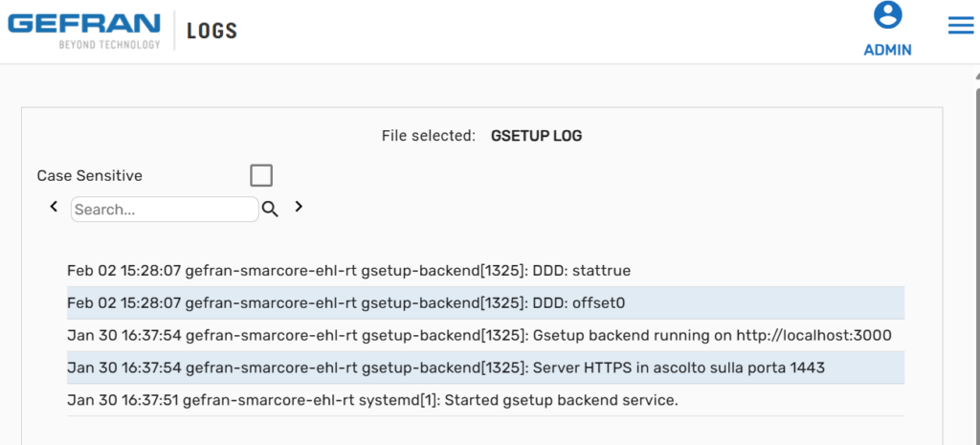This screenshot has width=980, height=445.
Task: Select the Gsetup backend running log line
Action: click(x=485, y=336)
